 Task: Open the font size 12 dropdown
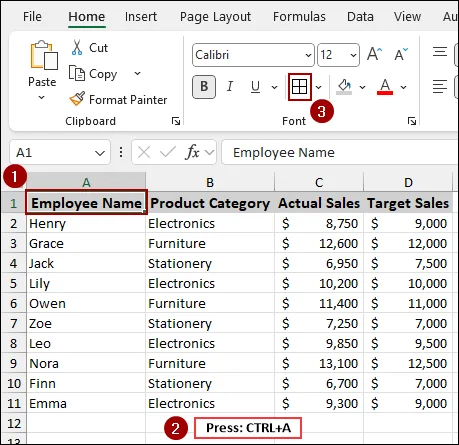(x=353, y=55)
